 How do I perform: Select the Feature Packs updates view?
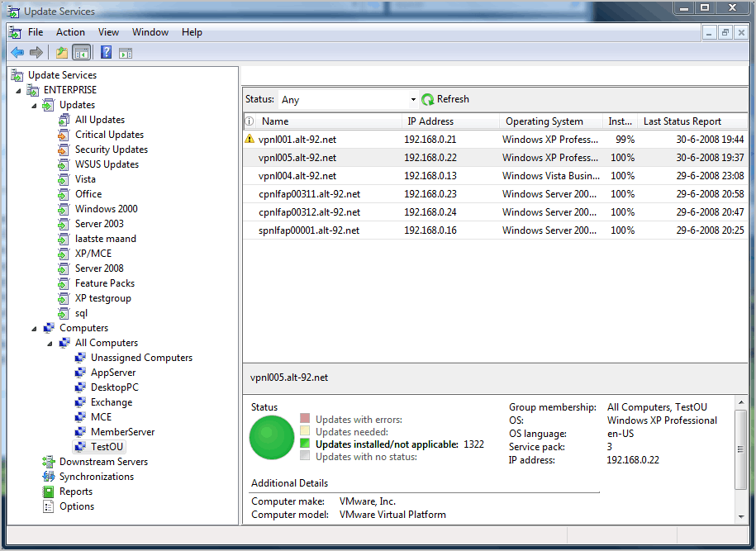click(x=105, y=283)
